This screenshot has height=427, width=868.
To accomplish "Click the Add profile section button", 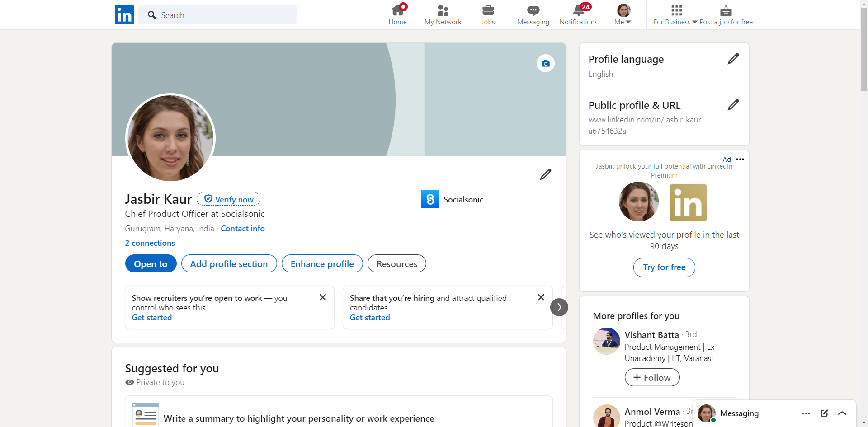I will (x=229, y=264).
